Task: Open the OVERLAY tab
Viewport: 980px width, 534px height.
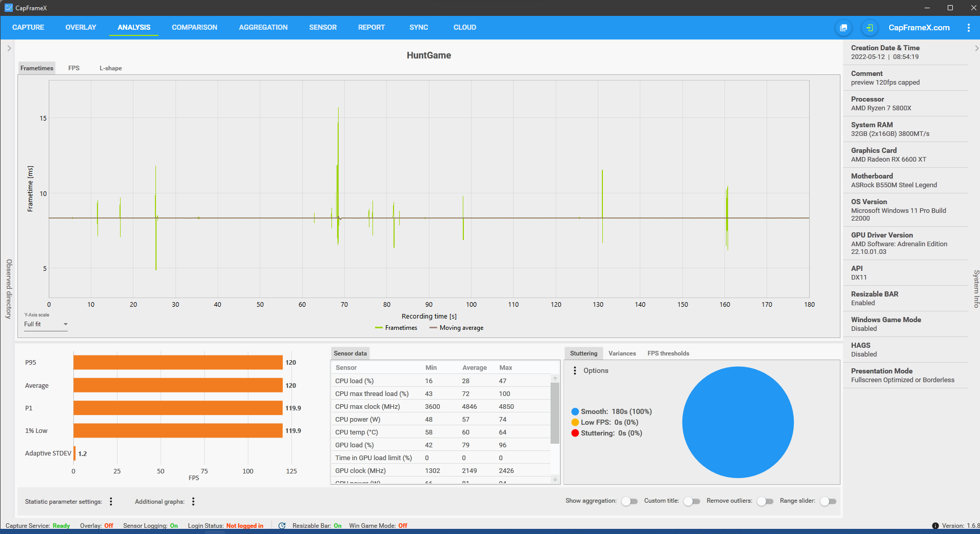Action: coord(81,27)
